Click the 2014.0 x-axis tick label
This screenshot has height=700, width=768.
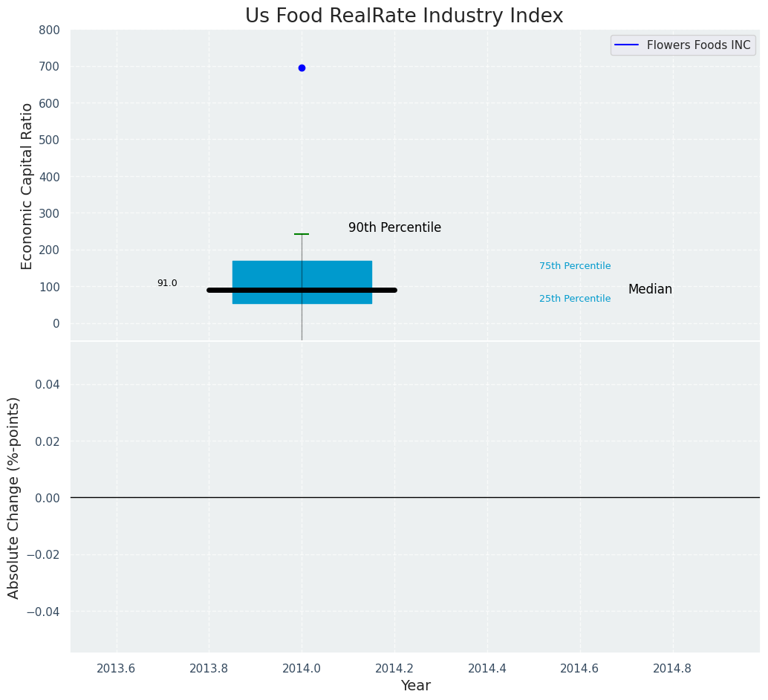302,668
